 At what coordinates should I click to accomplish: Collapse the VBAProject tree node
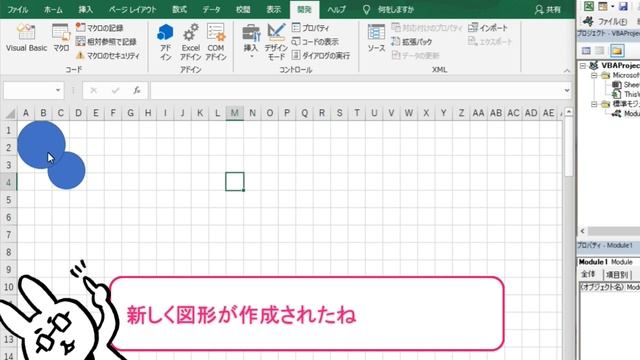click(583, 65)
